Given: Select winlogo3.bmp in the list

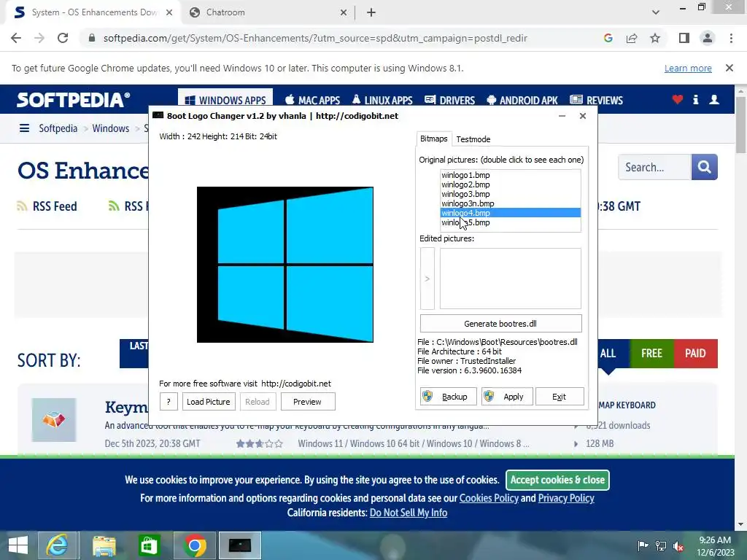Looking at the screenshot, I should click(510, 194).
